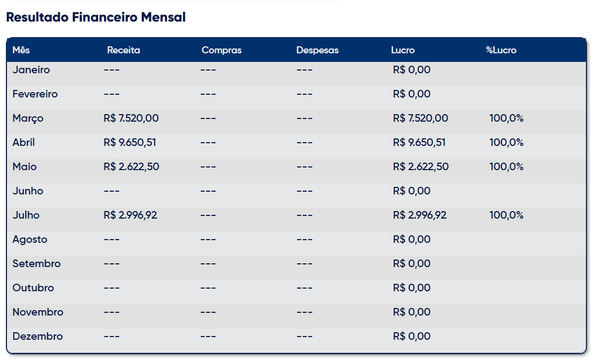Click Maio profit value R$ 2.622,50
This screenshot has width=594, height=364.
click(x=421, y=167)
